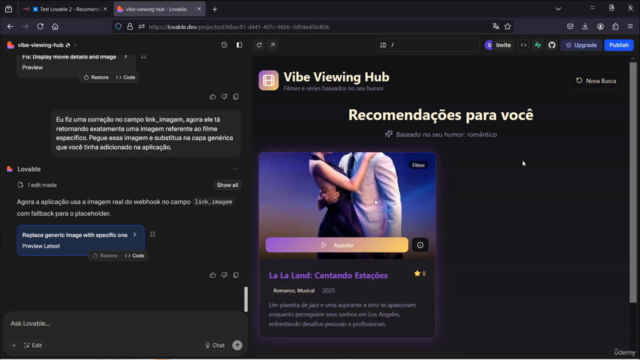Screen dimensions: 640x360
Task: Expand Replace generic image with specific one
Action: [x=135, y=235]
